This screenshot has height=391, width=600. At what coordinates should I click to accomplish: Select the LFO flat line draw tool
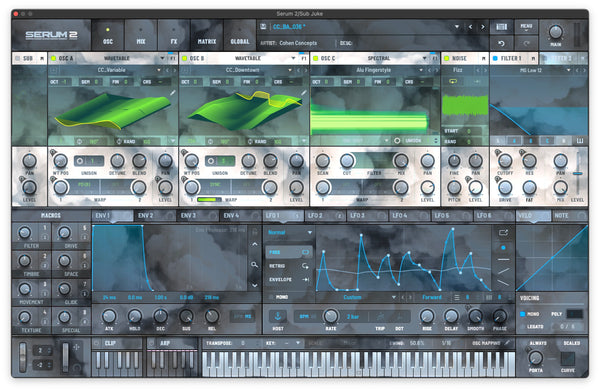[x=503, y=260]
